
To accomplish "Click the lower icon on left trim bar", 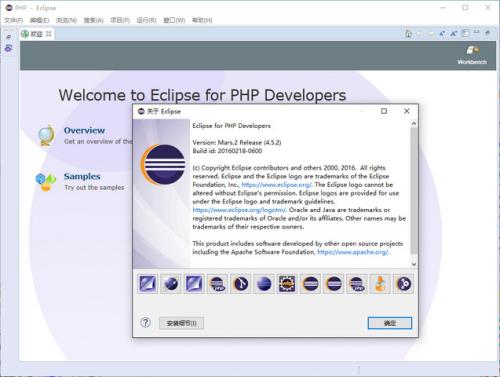I will [x=8, y=48].
